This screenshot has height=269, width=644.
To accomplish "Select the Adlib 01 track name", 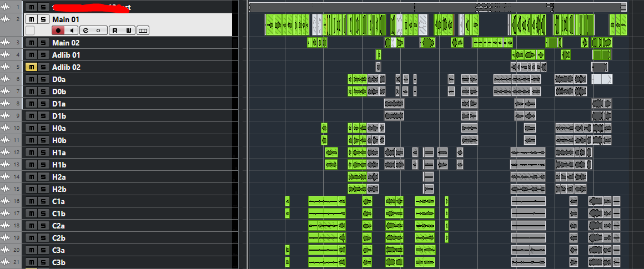I will pyautogui.click(x=66, y=55).
